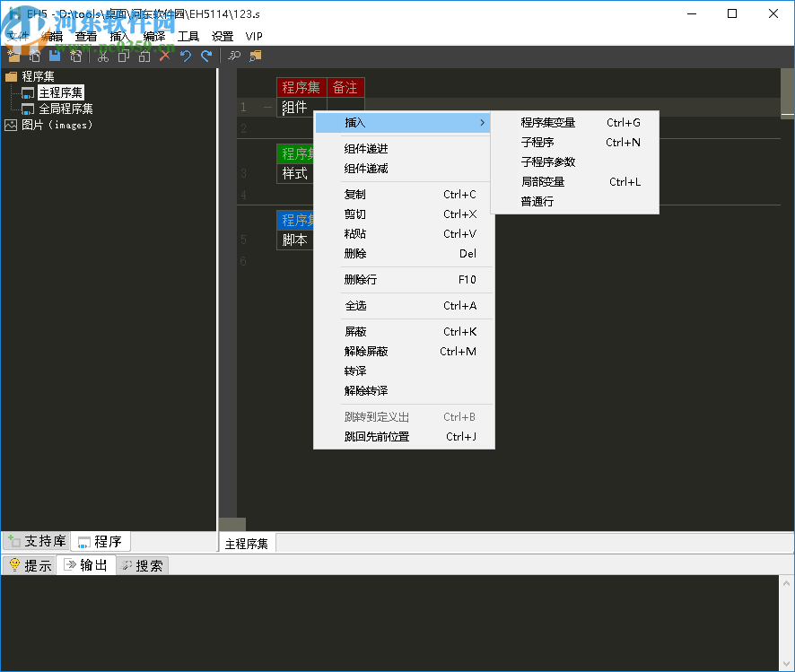Click the quick search magnifier icon
Screen dimensions: 795x672
click(234, 56)
